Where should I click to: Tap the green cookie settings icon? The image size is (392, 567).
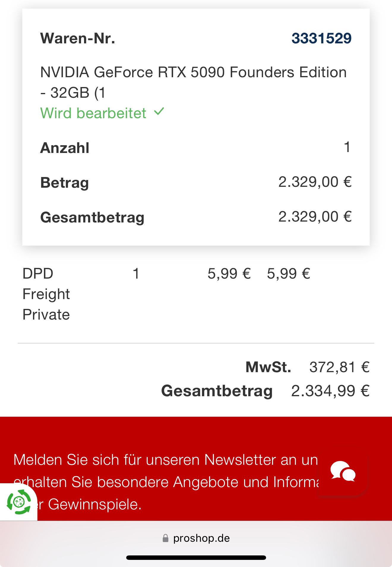point(19,502)
